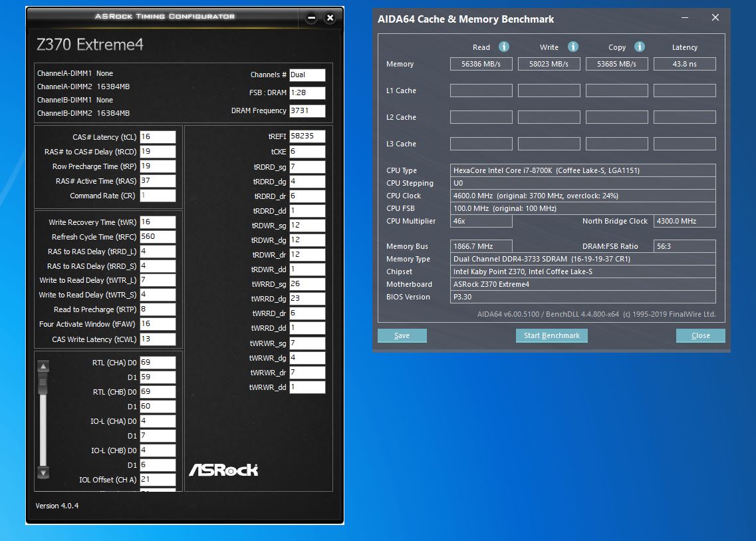
Task: Select the Four Activate Window (tFAW) field
Action: [158, 324]
